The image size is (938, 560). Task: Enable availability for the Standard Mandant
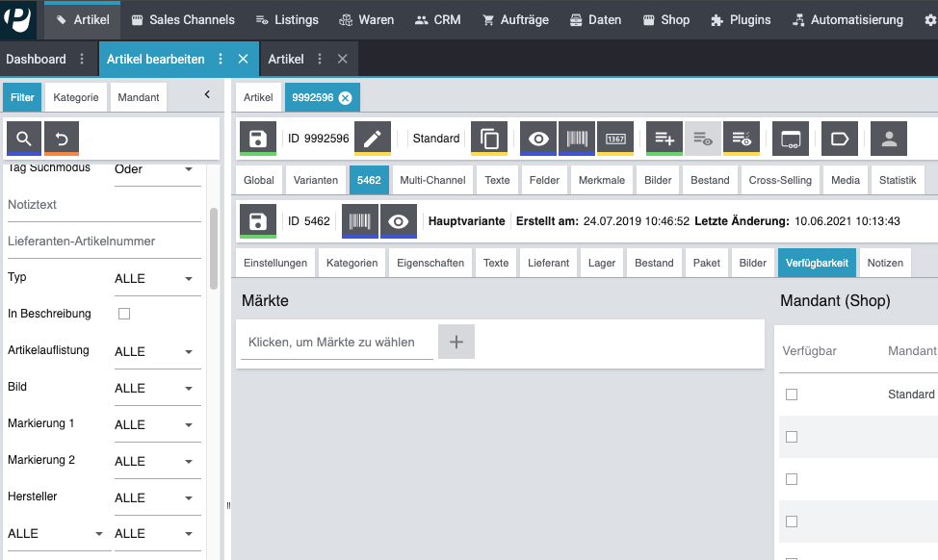pos(792,395)
